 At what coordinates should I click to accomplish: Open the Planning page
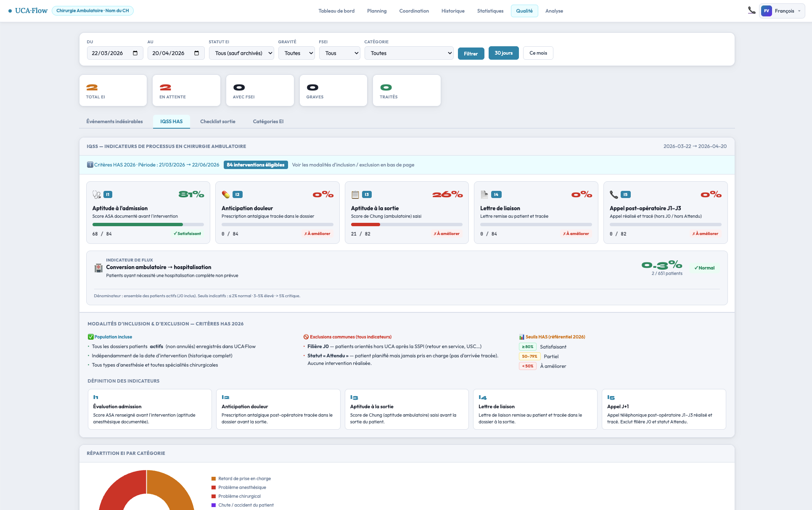(x=377, y=11)
